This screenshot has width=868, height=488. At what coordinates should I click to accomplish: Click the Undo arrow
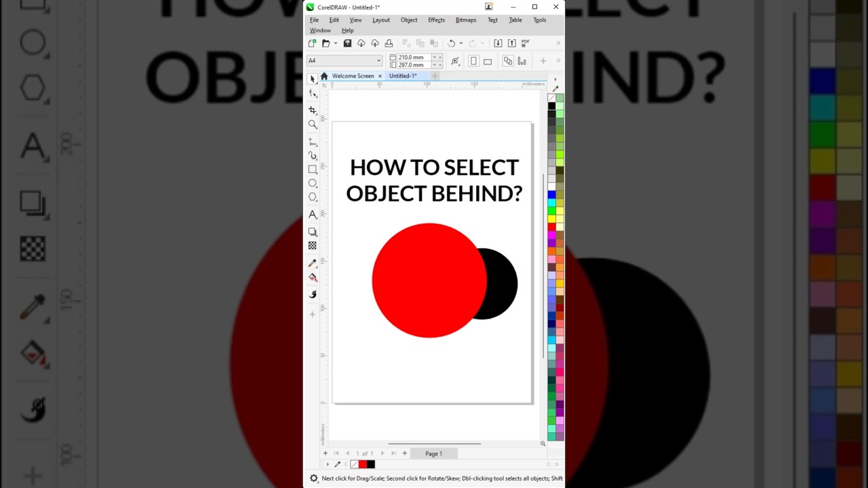tap(451, 43)
